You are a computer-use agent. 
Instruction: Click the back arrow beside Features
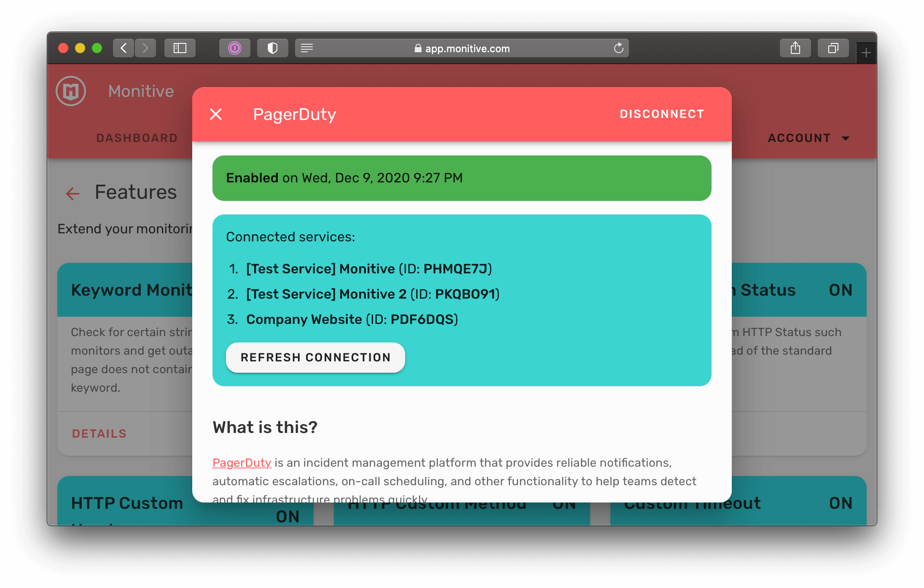click(73, 193)
